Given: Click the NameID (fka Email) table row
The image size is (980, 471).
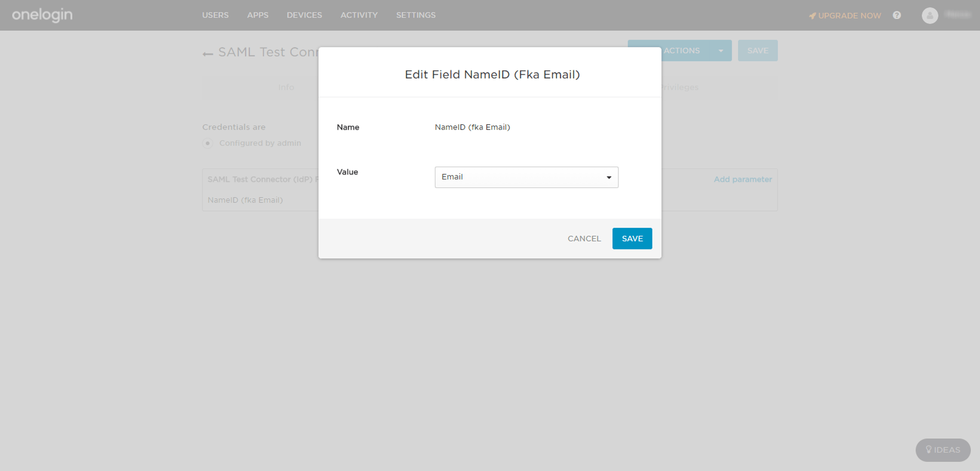Looking at the screenshot, I should (490, 200).
